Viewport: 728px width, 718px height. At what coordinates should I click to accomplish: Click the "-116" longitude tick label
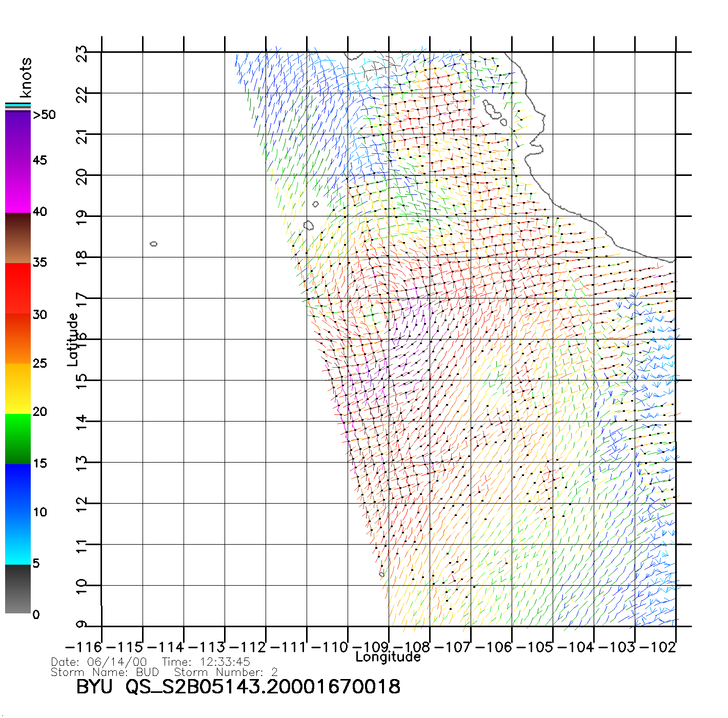pos(83,647)
